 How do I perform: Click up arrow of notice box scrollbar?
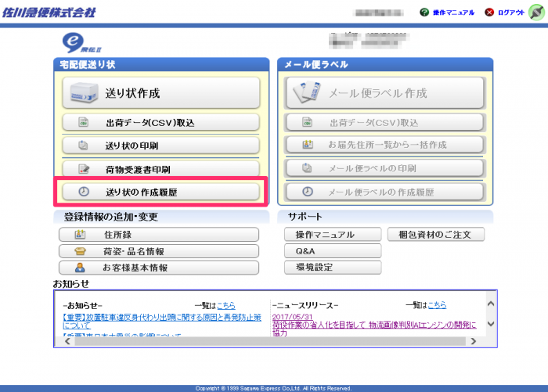[x=491, y=304]
